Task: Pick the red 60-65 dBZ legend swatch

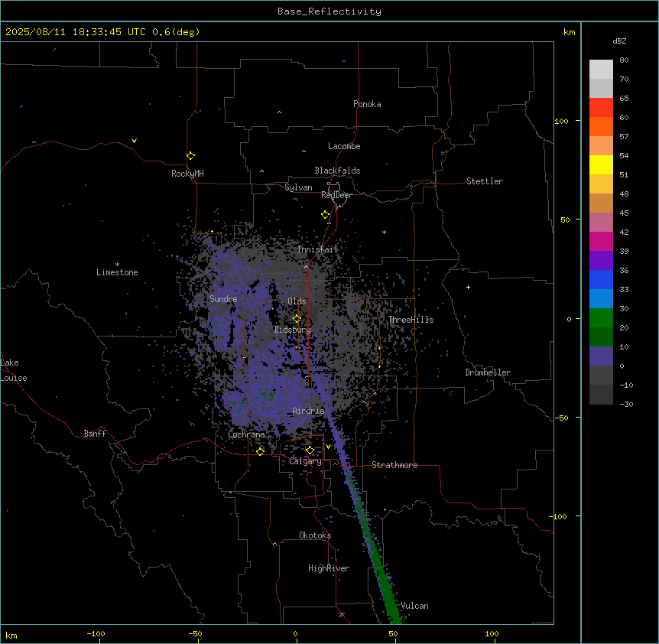Action: coord(601,107)
